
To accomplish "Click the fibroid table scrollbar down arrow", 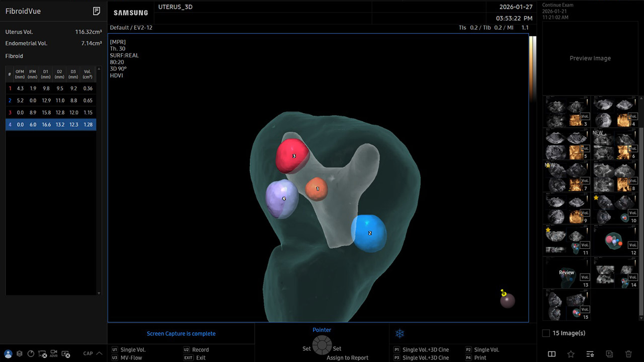I will [x=99, y=293].
